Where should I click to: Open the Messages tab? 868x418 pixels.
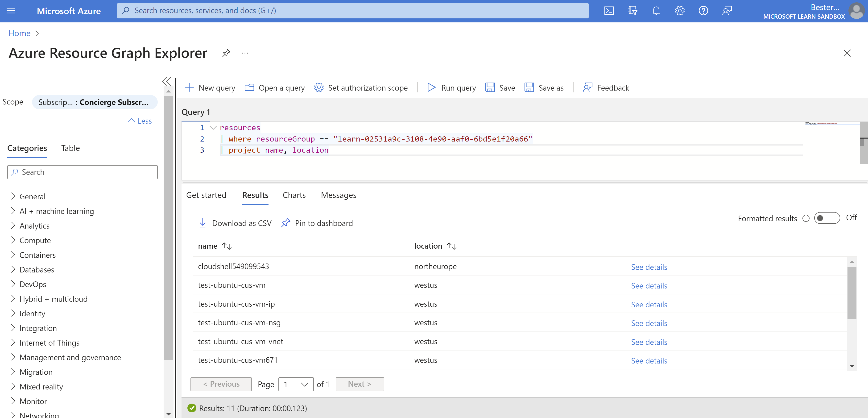coord(338,195)
